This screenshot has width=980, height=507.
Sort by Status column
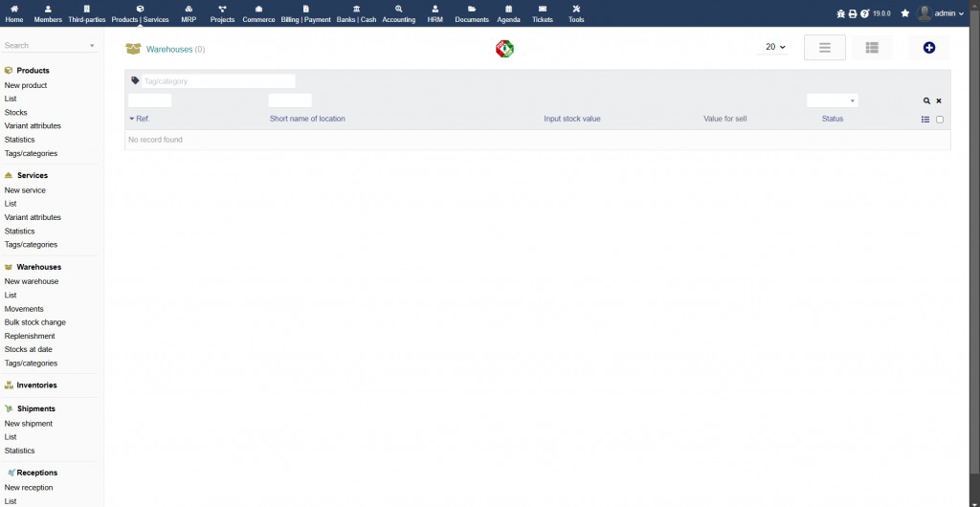[832, 119]
